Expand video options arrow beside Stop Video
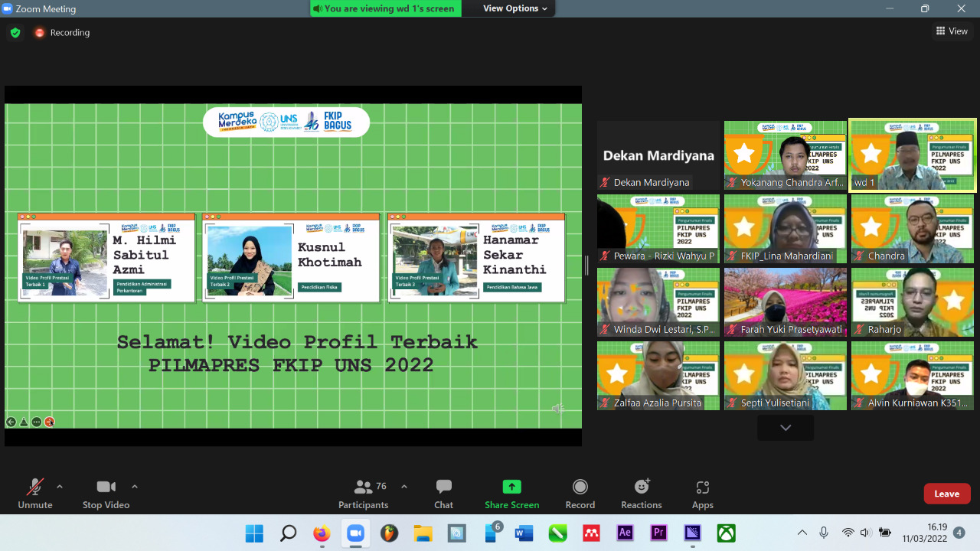Image resolution: width=980 pixels, height=551 pixels. (x=135, y=487)
